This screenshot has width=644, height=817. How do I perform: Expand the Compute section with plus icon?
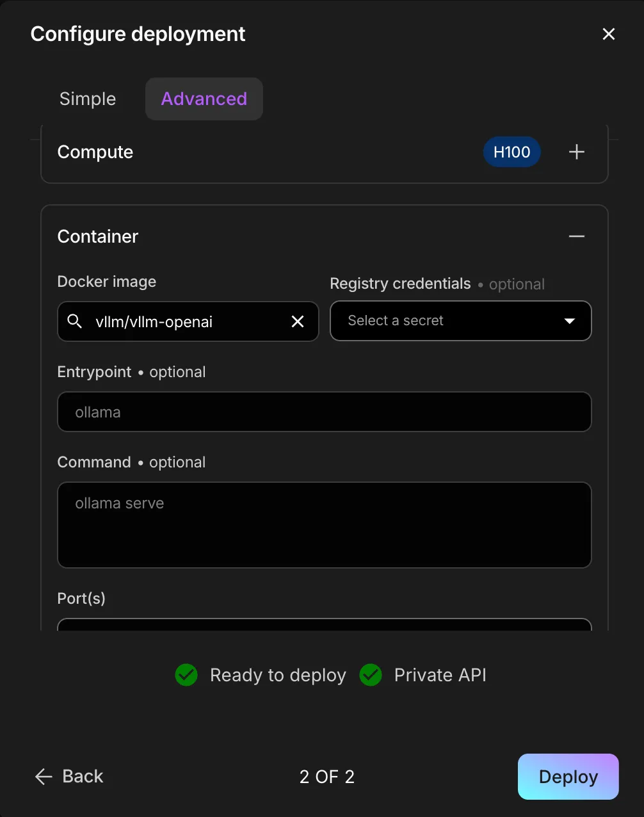click(x=577, y=152)
